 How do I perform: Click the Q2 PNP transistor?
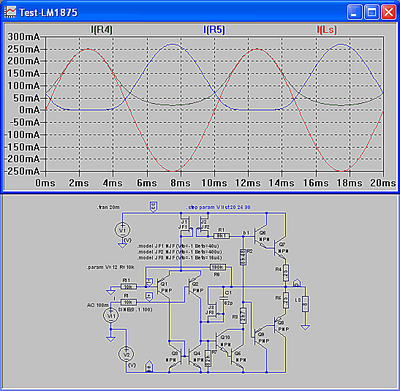pyautogui.click(x=194, y=287)
